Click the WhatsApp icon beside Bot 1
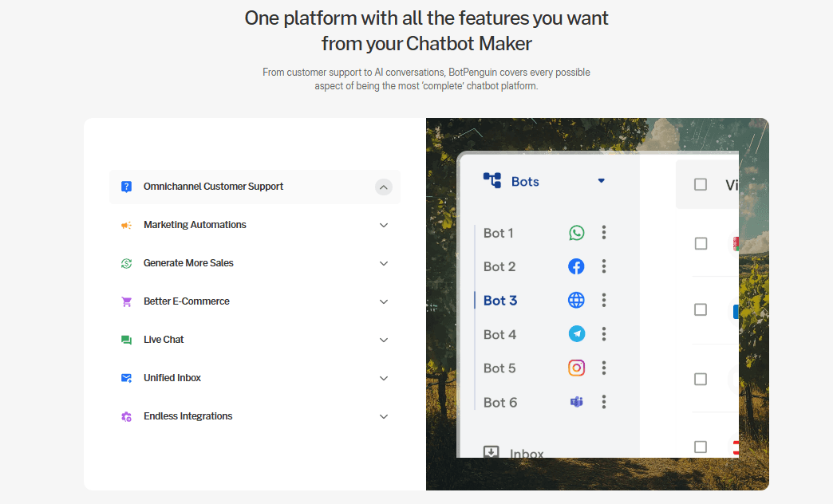Screen dimensions: 833x504 576,233
